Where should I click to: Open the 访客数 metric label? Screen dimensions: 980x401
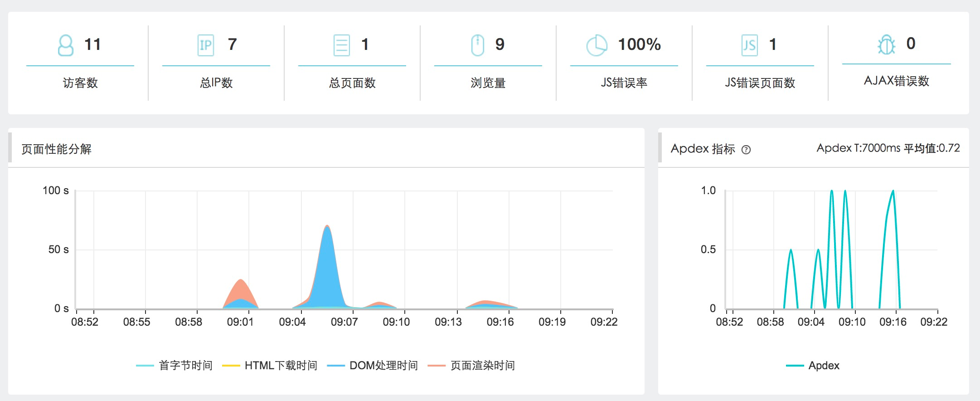(80, 83)
